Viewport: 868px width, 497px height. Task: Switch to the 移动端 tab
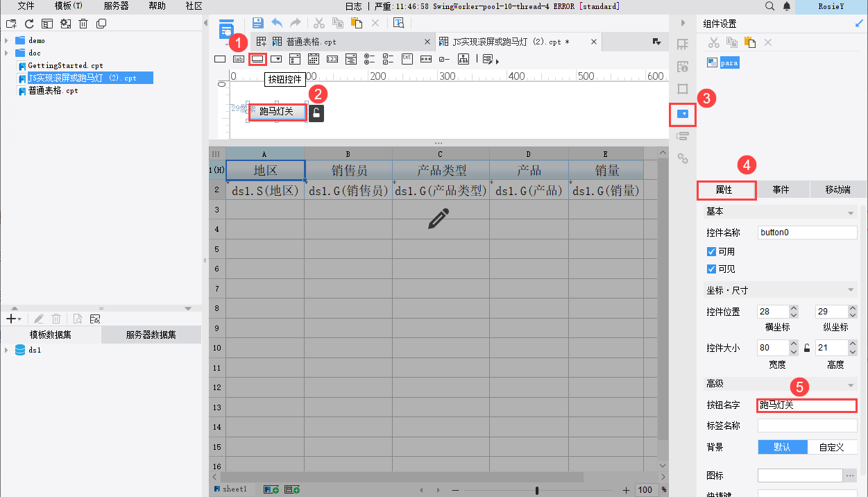pyautogui.click(x=837, y=189)
